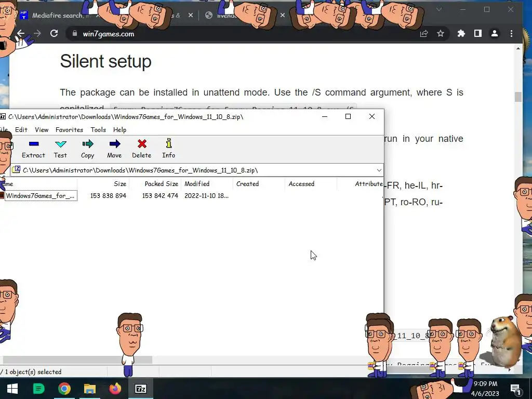This screenshot has width=532, height=399.
Task: Click the 153 838 894 size value
Action: [108, 195]
